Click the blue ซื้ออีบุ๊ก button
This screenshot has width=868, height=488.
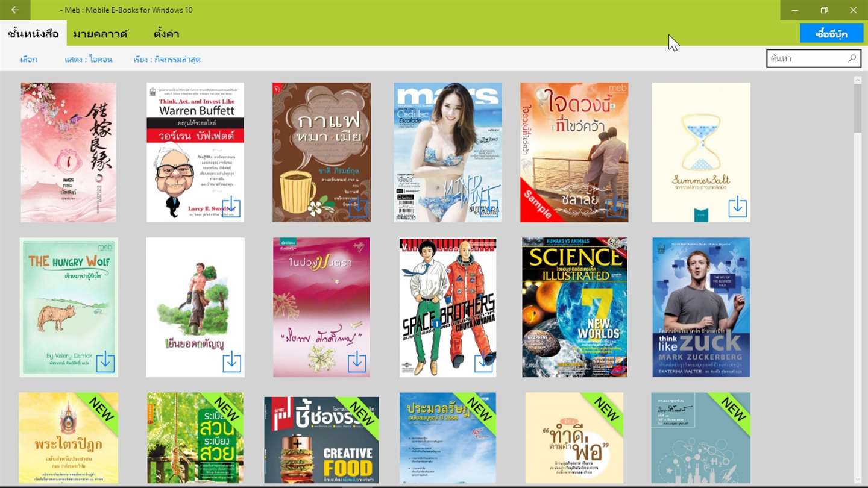tap(831, 33)
